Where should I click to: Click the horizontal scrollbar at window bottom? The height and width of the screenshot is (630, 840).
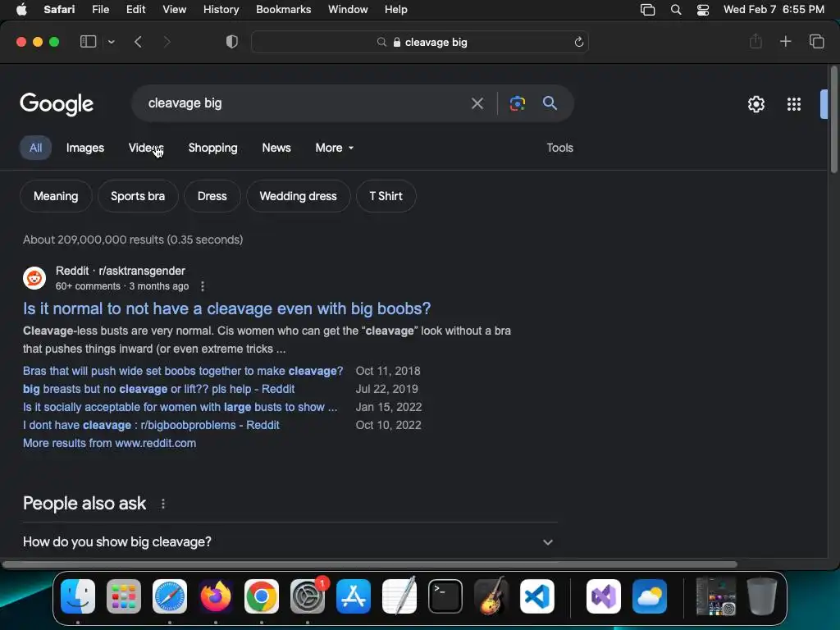pos(370,564)
